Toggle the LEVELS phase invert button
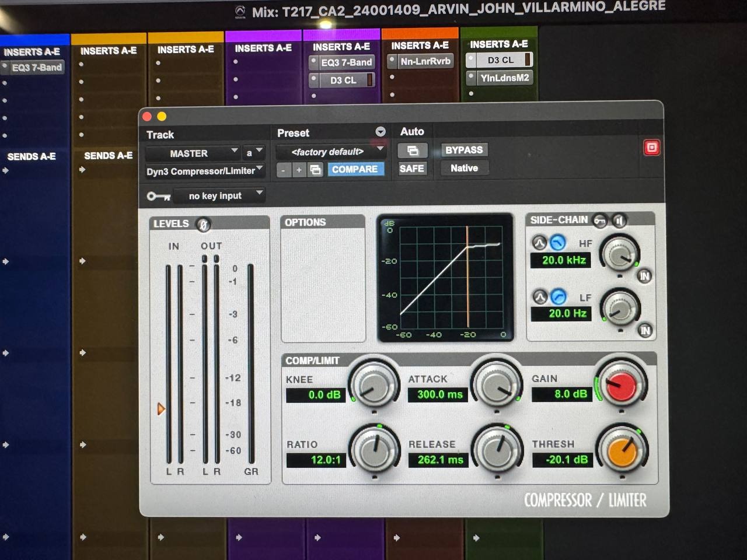The width and height of the screenshot is (747, 560). (x=203, y=224)
